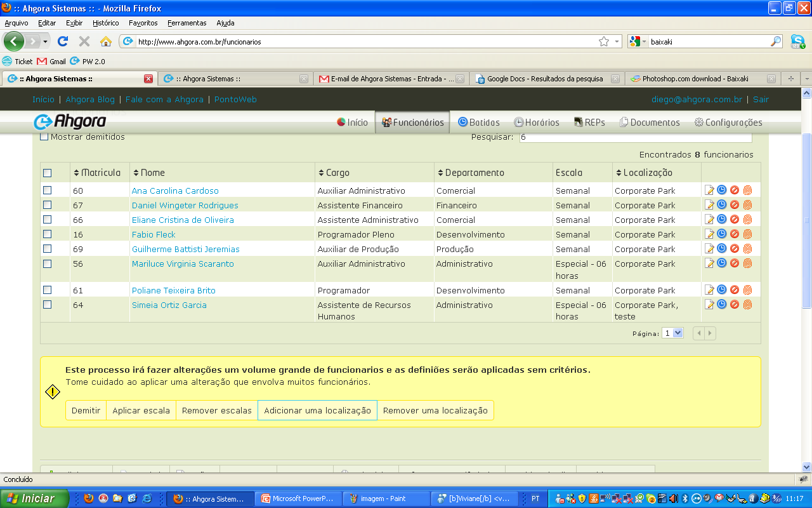Open clock icon for Poliane Teixeira Brito

click(722, 290)
